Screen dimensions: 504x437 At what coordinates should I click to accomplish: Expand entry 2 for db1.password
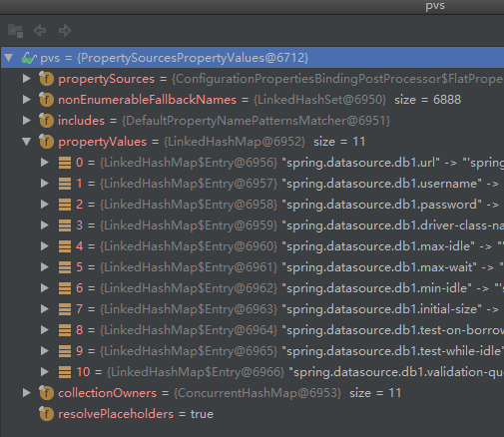pos(45,205)
